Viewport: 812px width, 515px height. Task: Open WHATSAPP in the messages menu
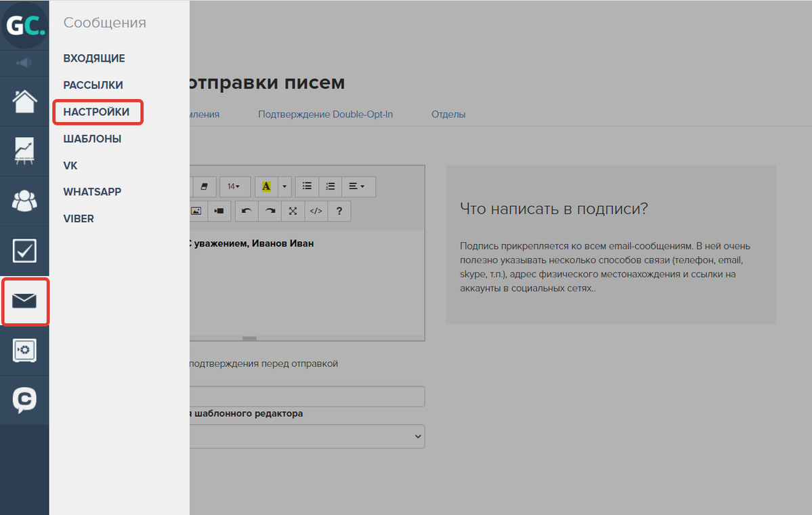point(92,192)
